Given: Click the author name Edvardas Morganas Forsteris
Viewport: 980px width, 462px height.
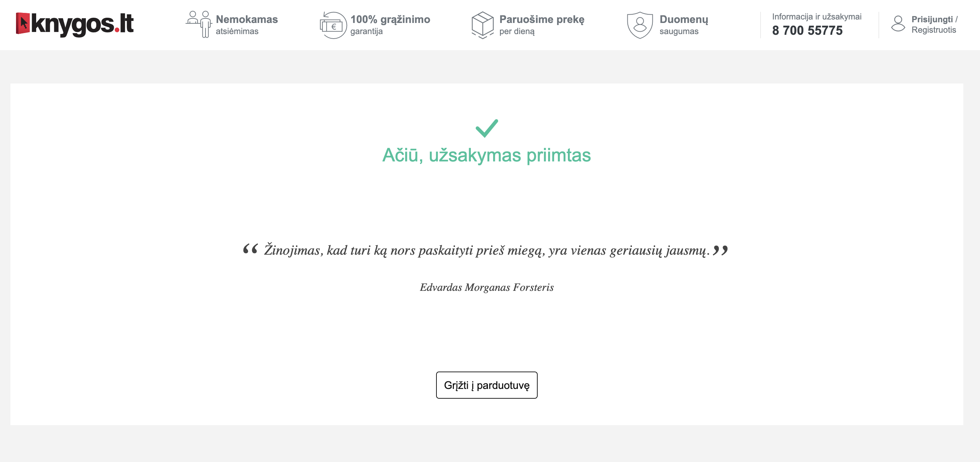Looking at the screenshot, I should (487, 287).
